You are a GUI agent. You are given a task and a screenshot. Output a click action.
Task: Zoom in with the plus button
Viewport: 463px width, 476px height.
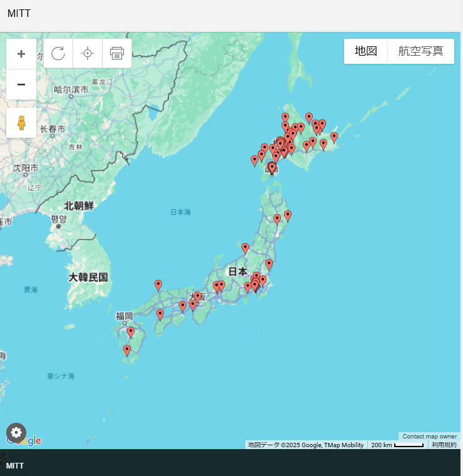coord(21,54)
